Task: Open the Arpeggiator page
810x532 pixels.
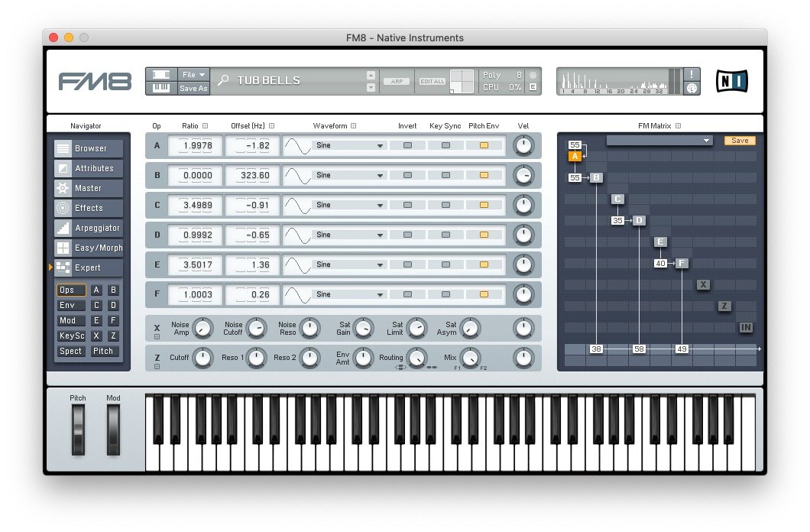Action: pos(89,228)
